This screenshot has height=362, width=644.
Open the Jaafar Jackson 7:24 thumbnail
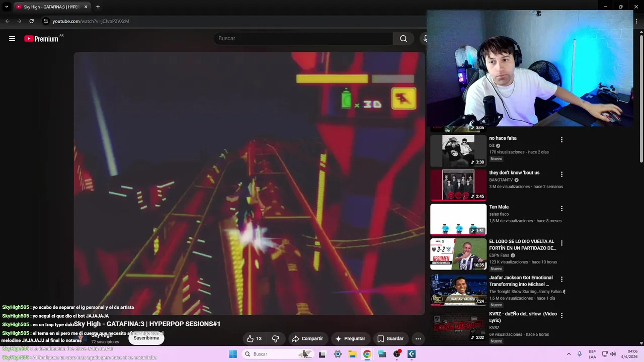tap(458, 290)
